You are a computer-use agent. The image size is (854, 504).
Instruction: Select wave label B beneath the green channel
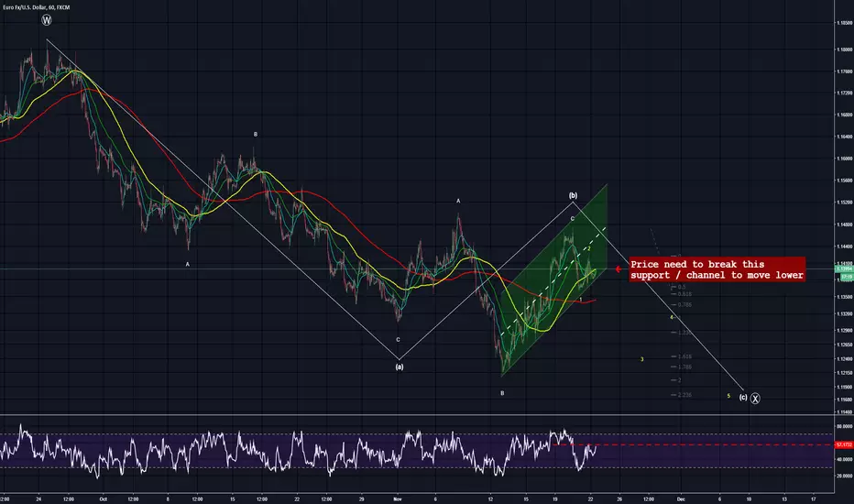[x=502, y=393]
